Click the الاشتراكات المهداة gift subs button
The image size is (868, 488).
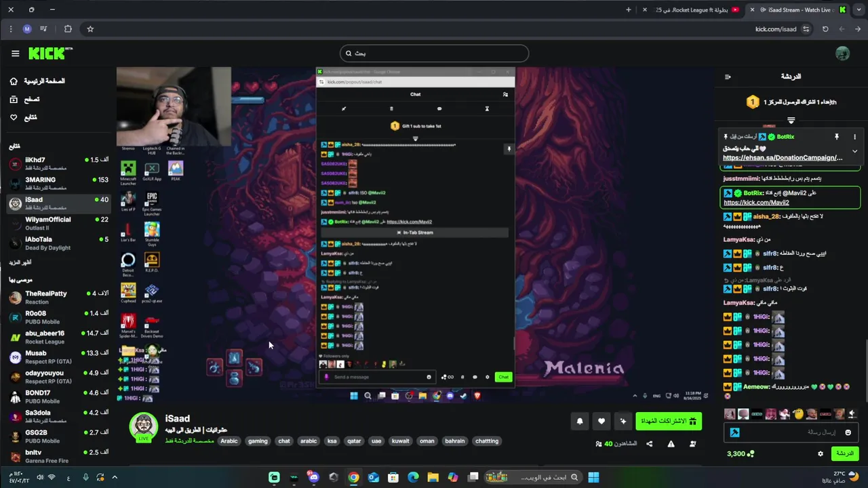point(669,422)
